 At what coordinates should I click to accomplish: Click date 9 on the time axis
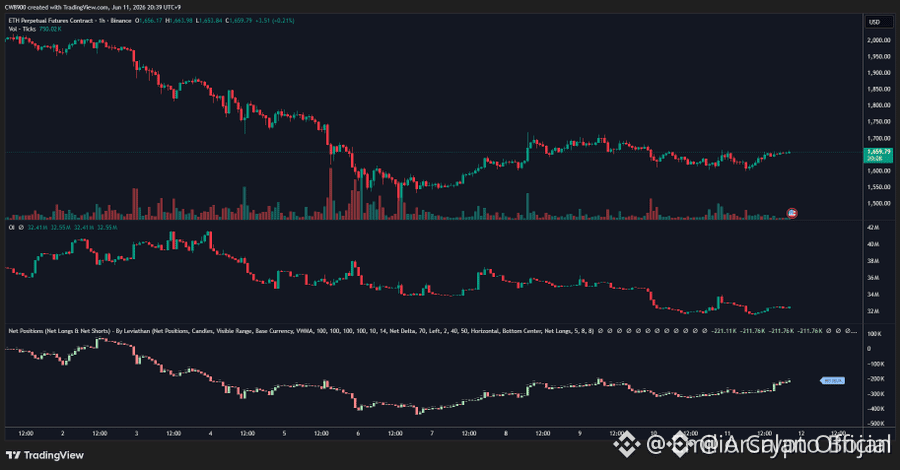(580, 433)
